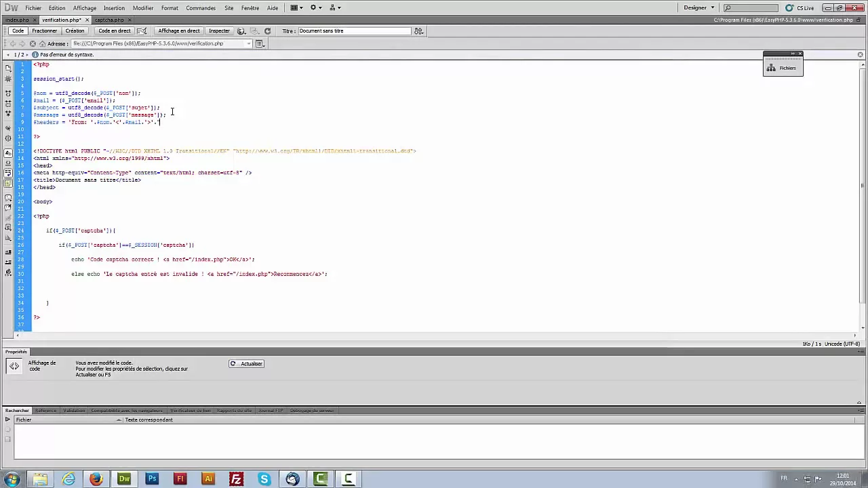This screenshot has width=868, height=488.
Task: Open Illustrator from taskbar
Action: point(208,479)
